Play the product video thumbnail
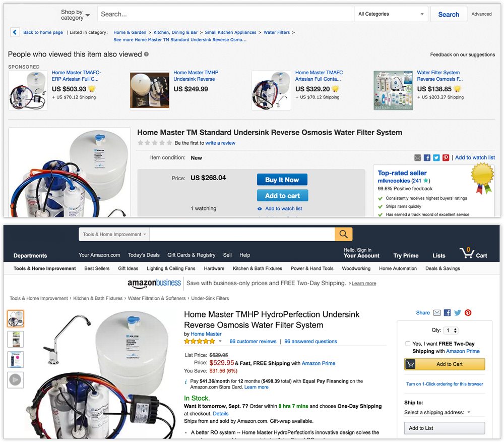Screen dimensions: 504x442 coord(16,380)
